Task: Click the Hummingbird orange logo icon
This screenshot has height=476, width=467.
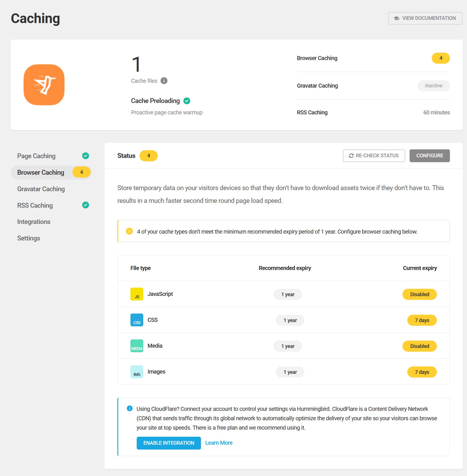Action: click(x=44, y=85)
